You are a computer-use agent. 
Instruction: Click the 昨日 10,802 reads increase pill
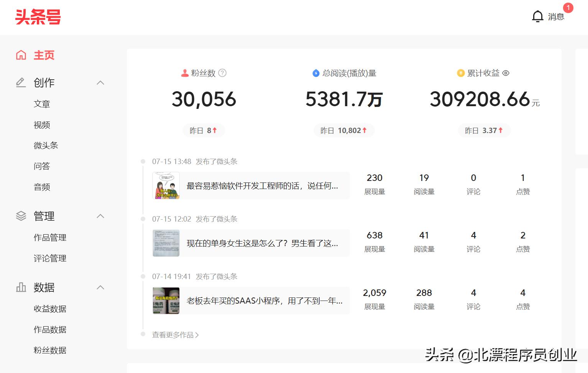(344, 131)
